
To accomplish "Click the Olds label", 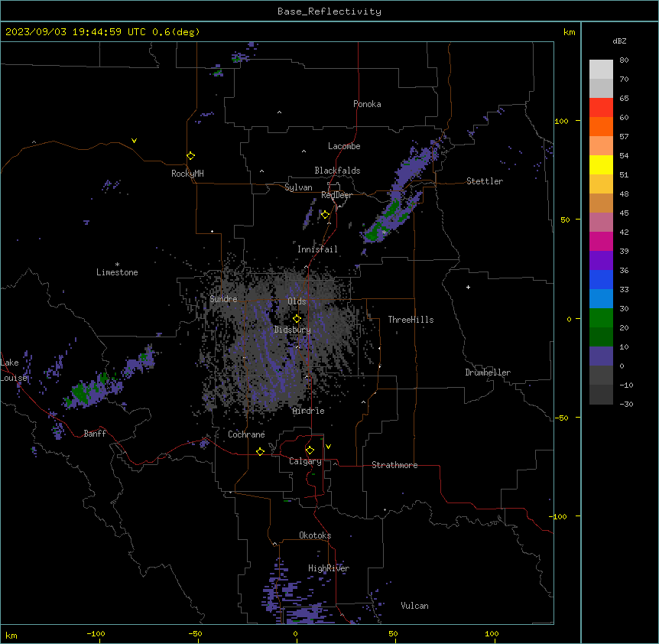I will click(x=297, y=301).
